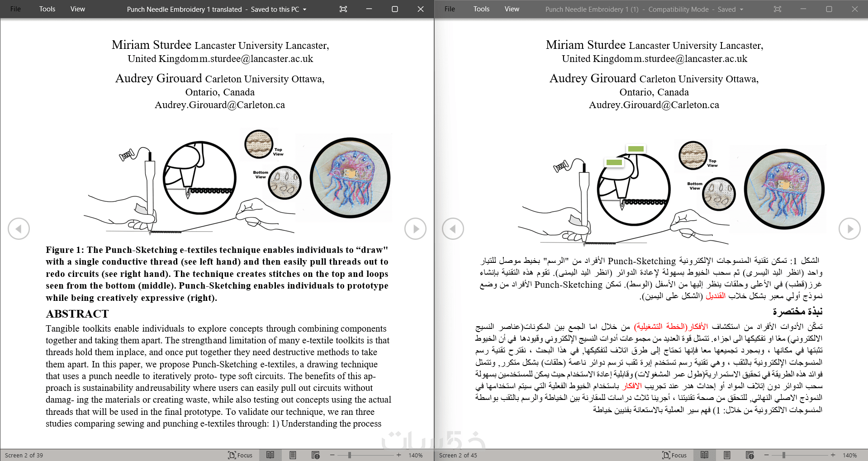Click the 'Figure 1:' caption label in the English document
This screenshot has height=461, width=868.
(x=65, y=250)
